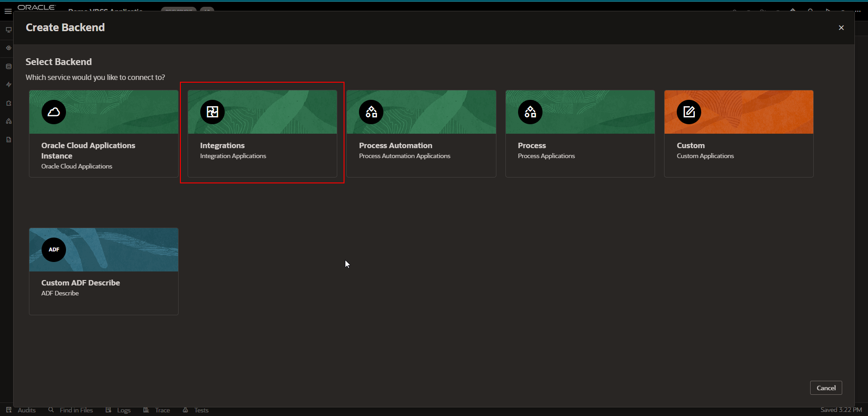Open the Tests tab
This screenshot has height=416, width=868.
tap(196, 410)
